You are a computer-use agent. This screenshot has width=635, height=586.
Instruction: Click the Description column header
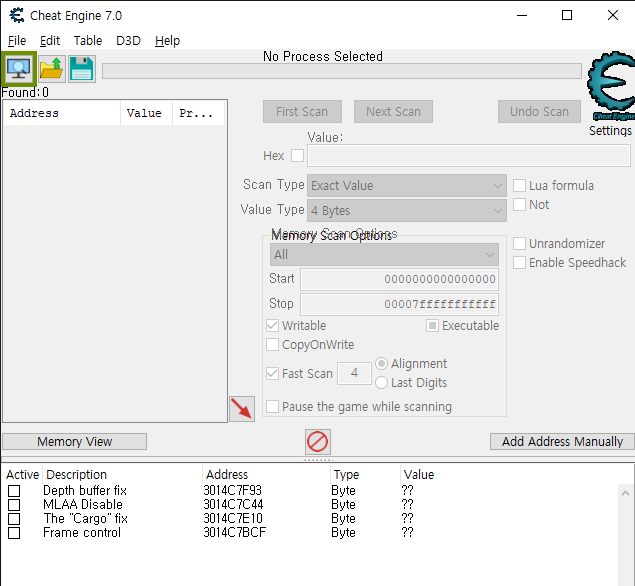(122, 474)
